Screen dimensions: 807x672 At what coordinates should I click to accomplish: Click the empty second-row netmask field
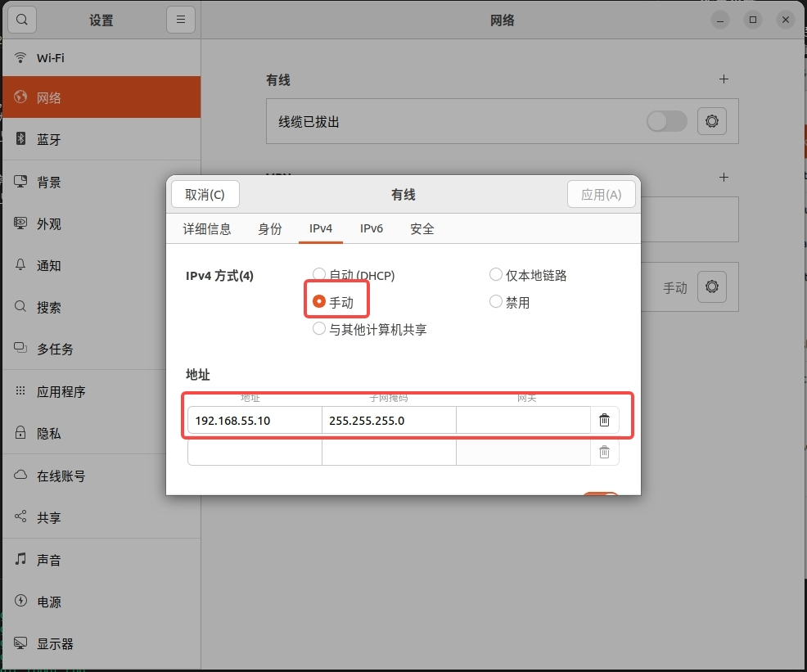[x=389, y=453]
